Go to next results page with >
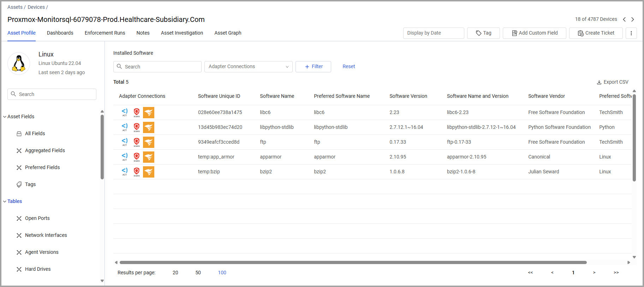The width and height of the screenshot is (644, 287). tap(594, 273)
